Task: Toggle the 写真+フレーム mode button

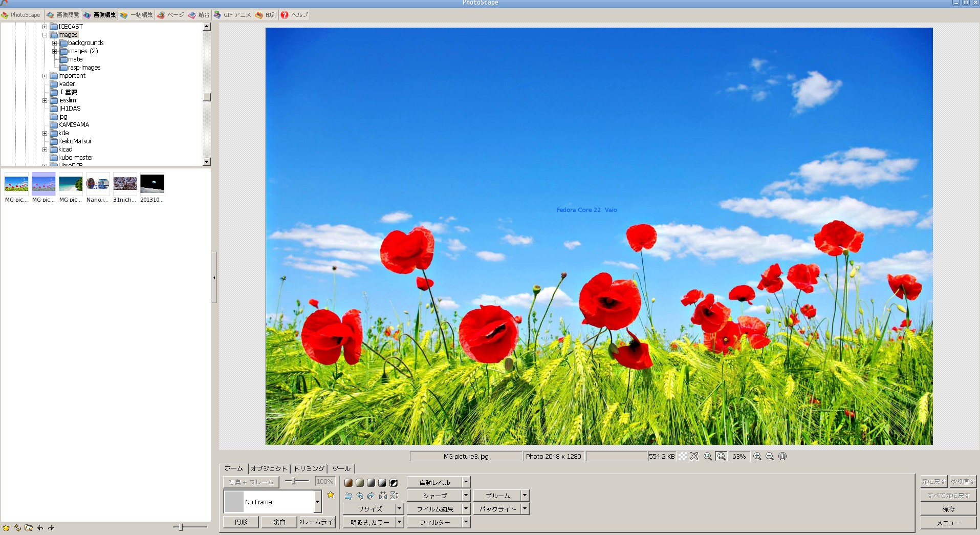Action: pyautogui.click(x=250, y=482)
